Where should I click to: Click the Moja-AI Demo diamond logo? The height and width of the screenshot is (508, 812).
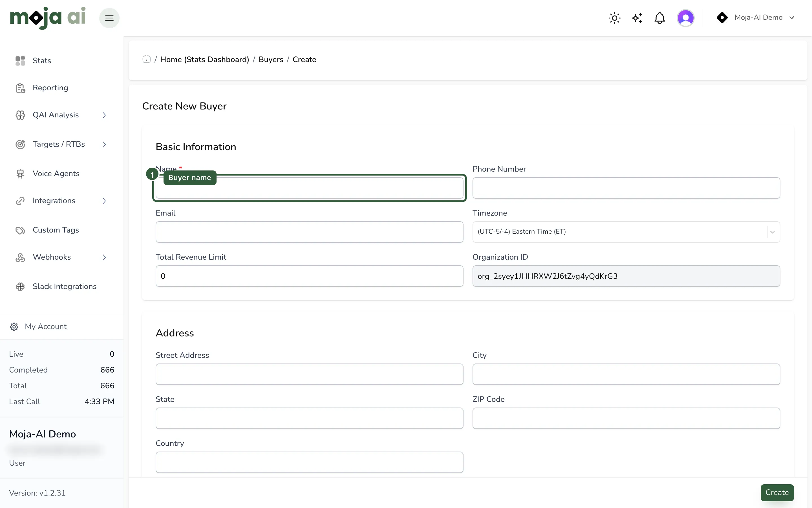(722, 17)
